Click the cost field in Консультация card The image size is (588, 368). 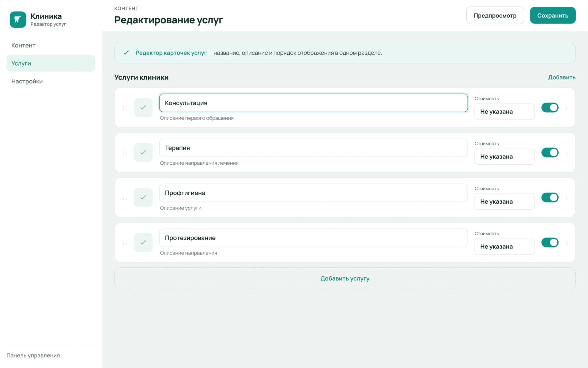504,112
